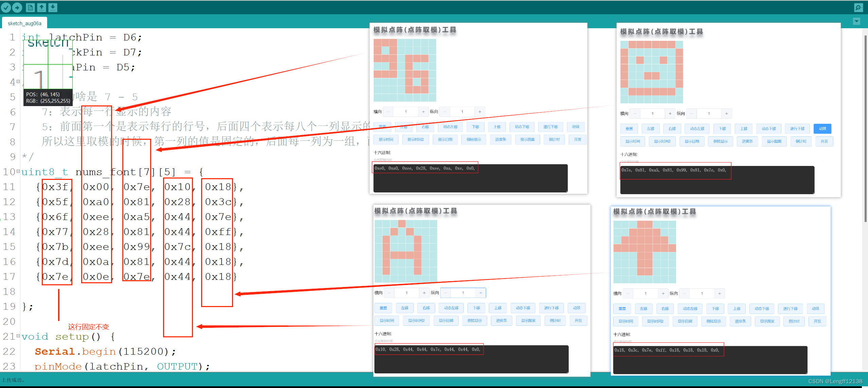Click 显示日期 in the up-arrow pattern panel
Viewport: 868px width, 388px height.
pos(685,321)
